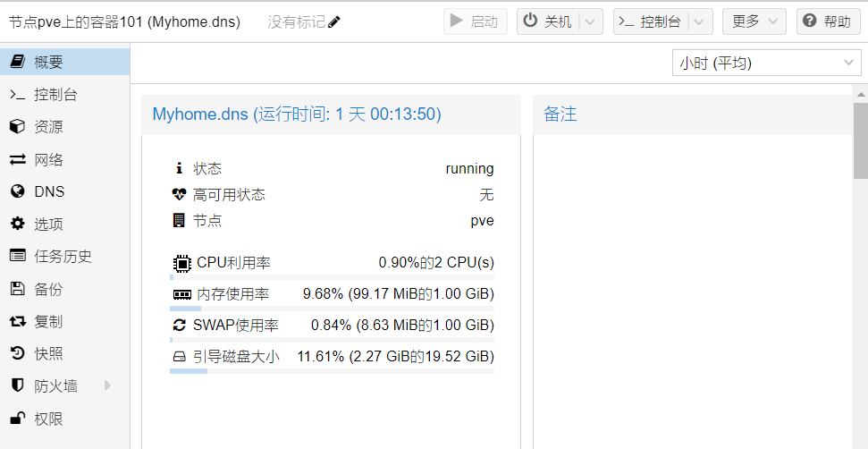The width and height of the screenshot is (868, 449).
Task: Click the 选项 gear icon
Action: (18, 224)
